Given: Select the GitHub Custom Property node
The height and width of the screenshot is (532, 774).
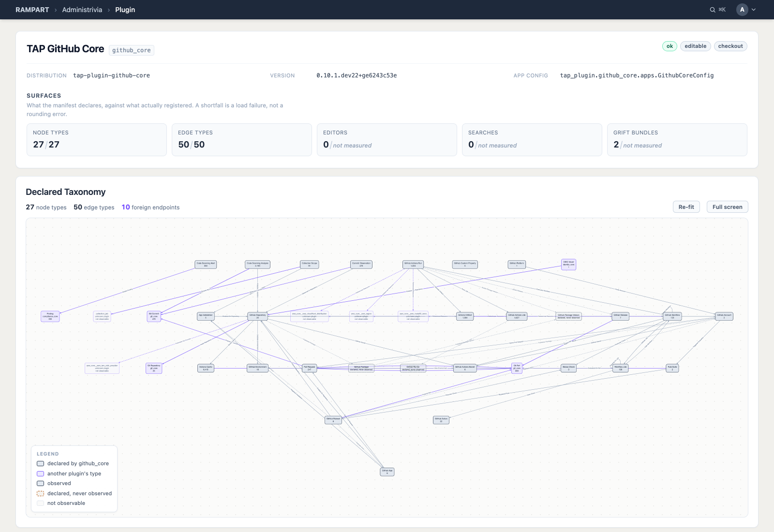Looking at the screenshot, I should [x=465, y=265].
